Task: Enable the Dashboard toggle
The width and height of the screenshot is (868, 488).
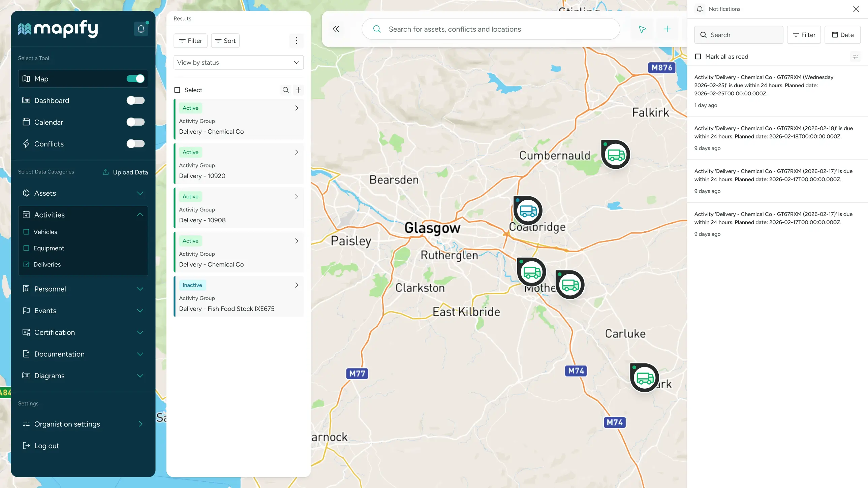Action: 136,100
